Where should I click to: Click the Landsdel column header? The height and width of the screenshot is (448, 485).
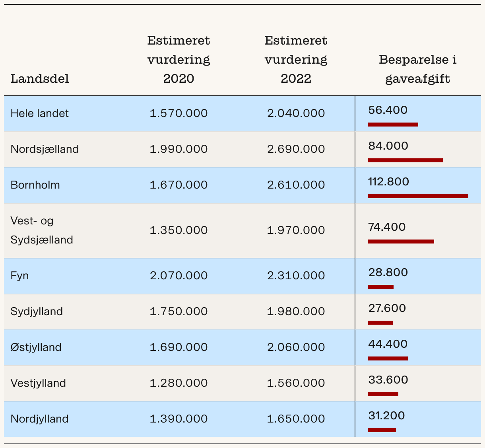40,78
